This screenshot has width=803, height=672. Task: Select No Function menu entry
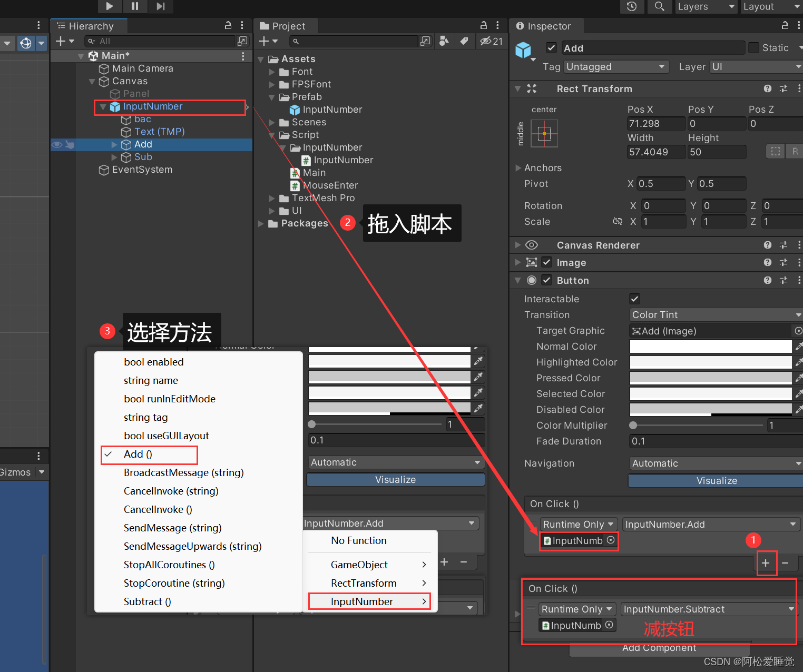pos(359,541)
